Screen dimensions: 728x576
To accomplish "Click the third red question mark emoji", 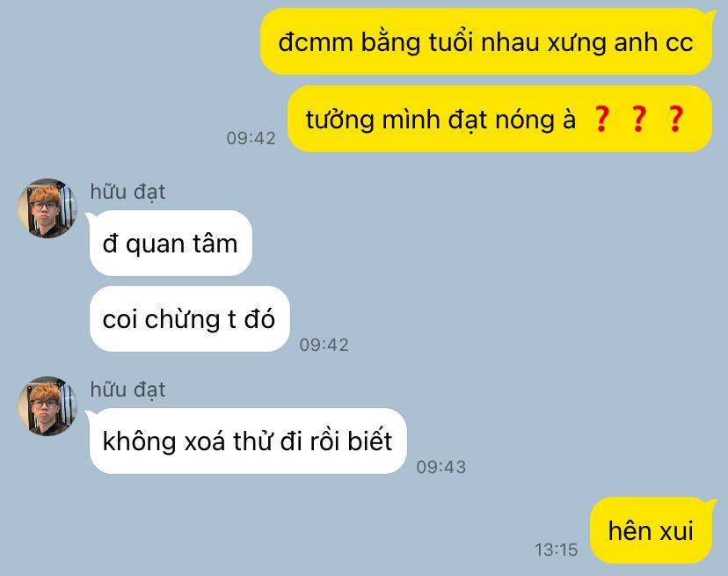I will (x=675, y=120).
